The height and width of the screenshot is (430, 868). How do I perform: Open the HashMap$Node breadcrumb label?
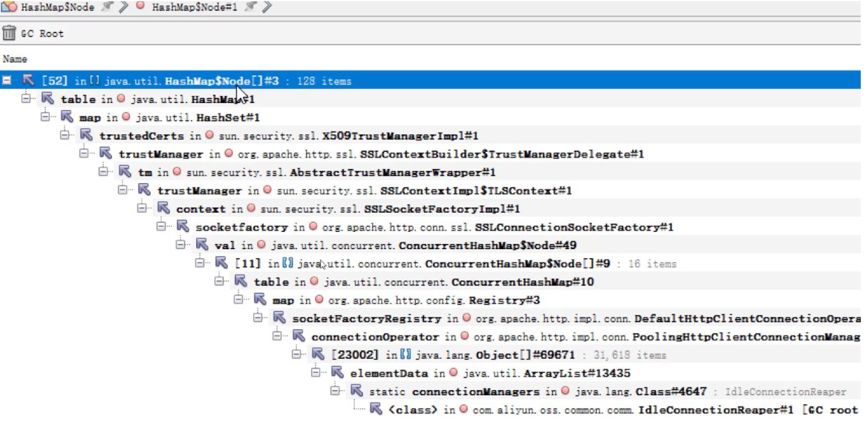[57, 7]
